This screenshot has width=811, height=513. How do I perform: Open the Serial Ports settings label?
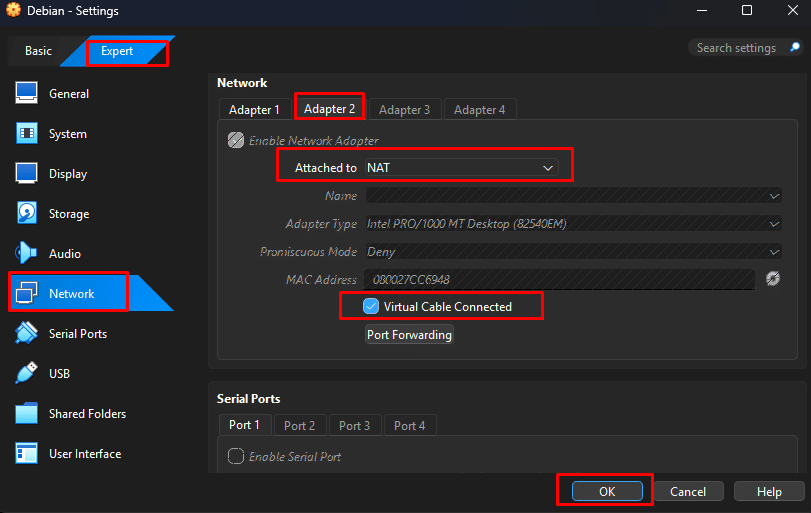(x=78, y=334)
